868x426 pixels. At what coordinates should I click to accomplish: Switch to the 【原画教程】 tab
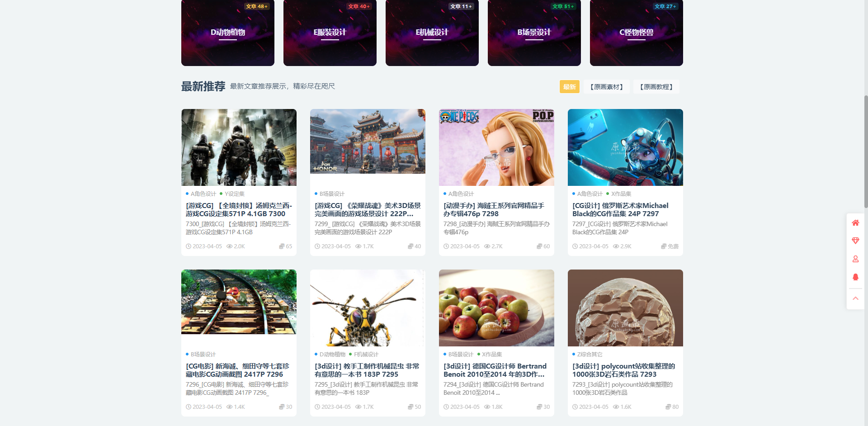(x=656, y=87)
